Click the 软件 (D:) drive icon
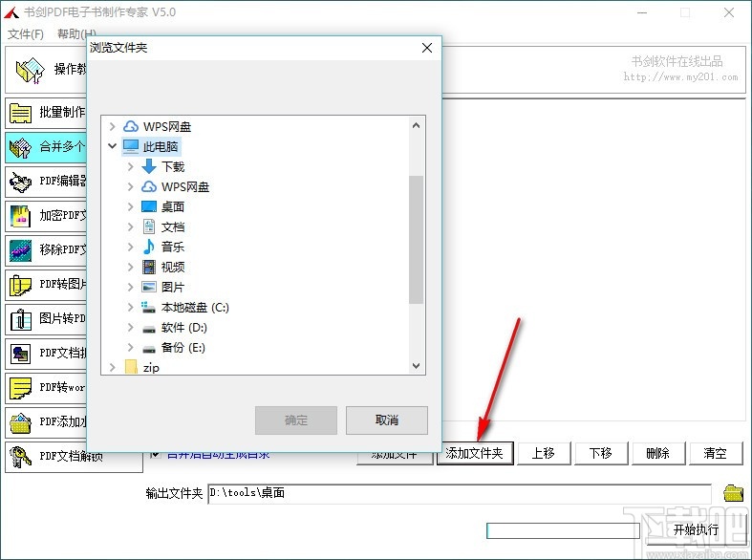The width and height of the screenshot is (752, 560). [x=149, y=329]
